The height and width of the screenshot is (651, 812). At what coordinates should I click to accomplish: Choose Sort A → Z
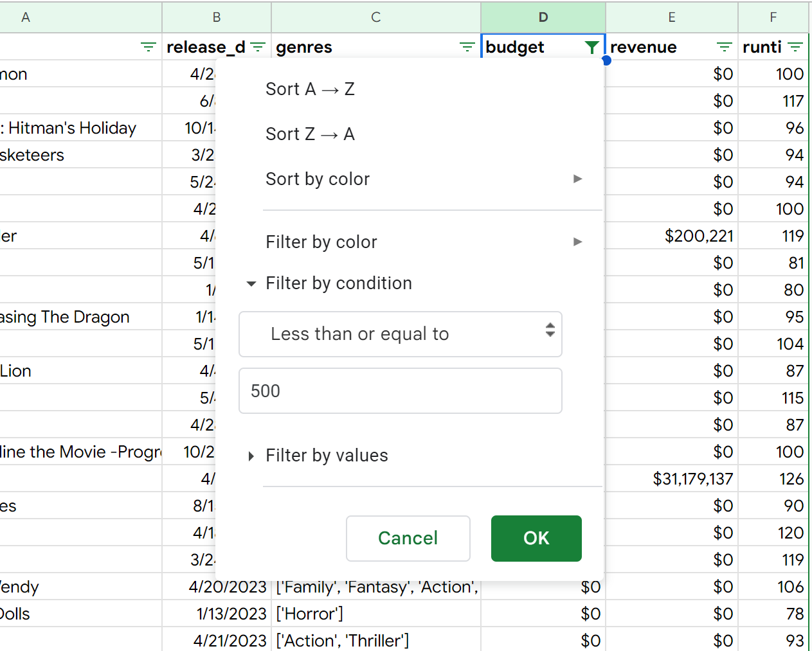(310, 89)
